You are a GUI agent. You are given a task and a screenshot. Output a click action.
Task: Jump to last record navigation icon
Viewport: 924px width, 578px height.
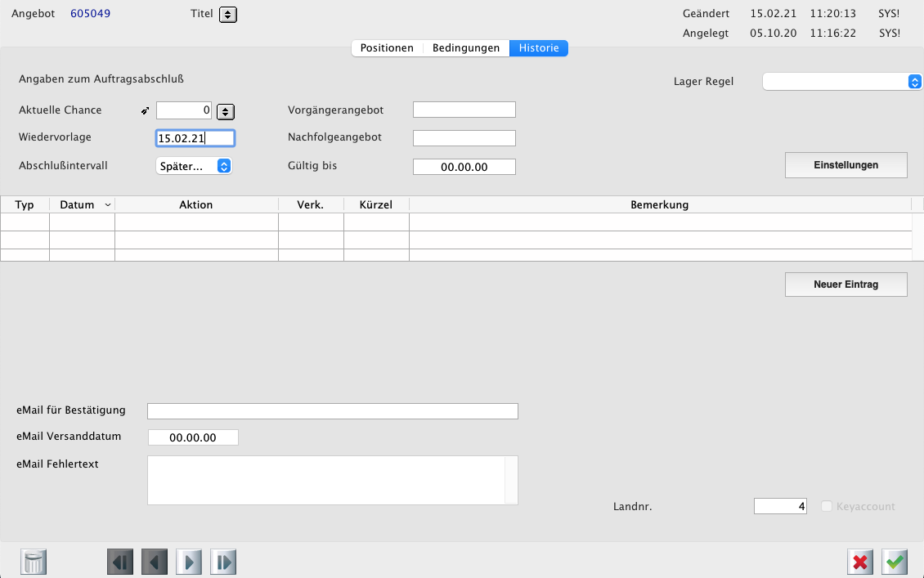223,562
